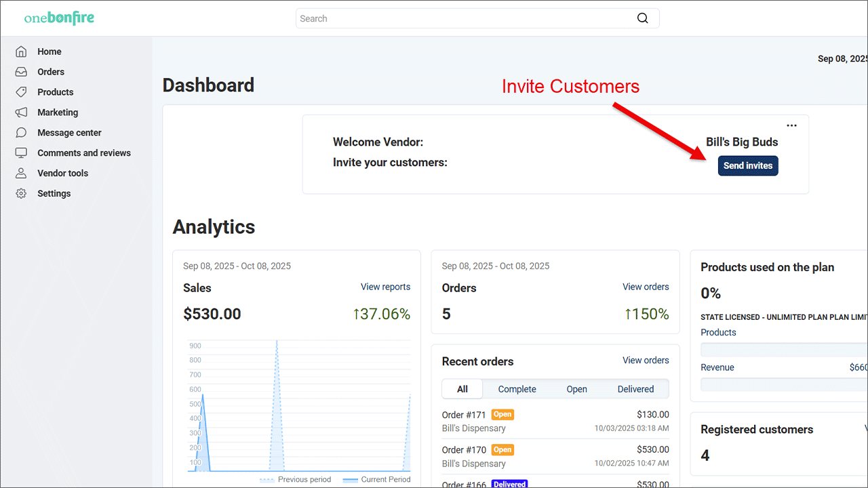Click the Orders inbox icon
The height and width of the screenshot is (488, 868).
22,72
